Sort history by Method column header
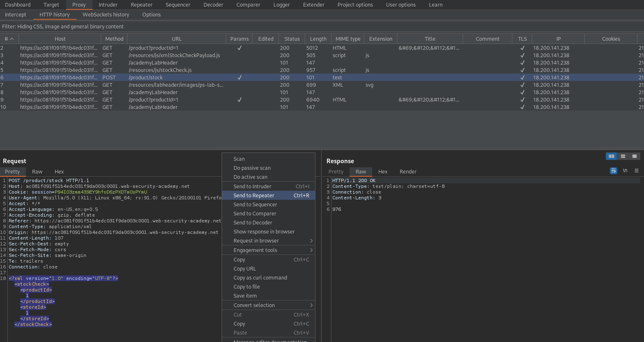The height and width of the screenshot is (342, 644). click(x=114, y=39)
